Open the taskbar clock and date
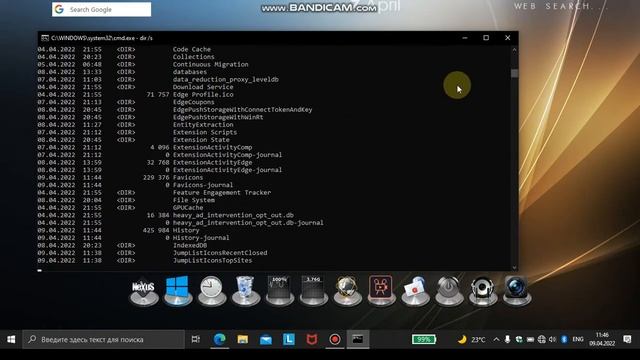The width and height of the screenshot is (640, 360). (602, 339)
